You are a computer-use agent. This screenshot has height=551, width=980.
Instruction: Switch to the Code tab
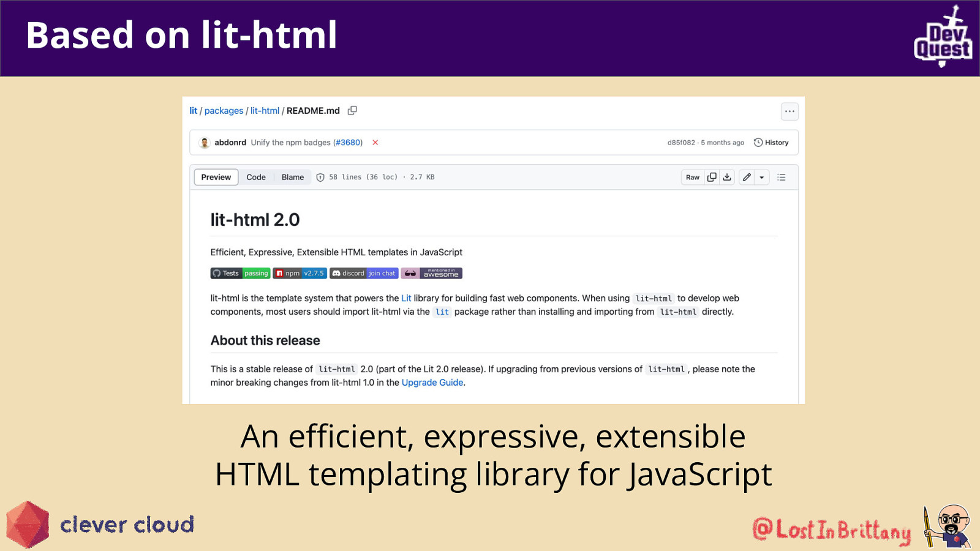pyautogui.click(x=256, y=178)
